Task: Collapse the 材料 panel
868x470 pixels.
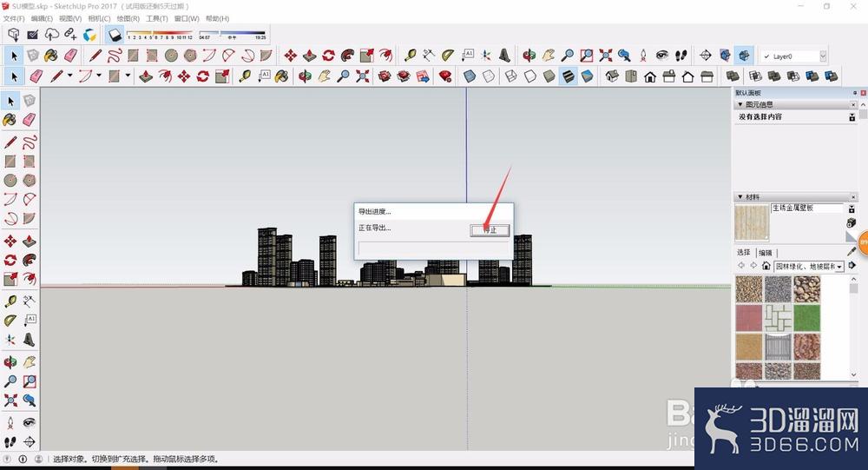Action: click(x=740, y=196)
